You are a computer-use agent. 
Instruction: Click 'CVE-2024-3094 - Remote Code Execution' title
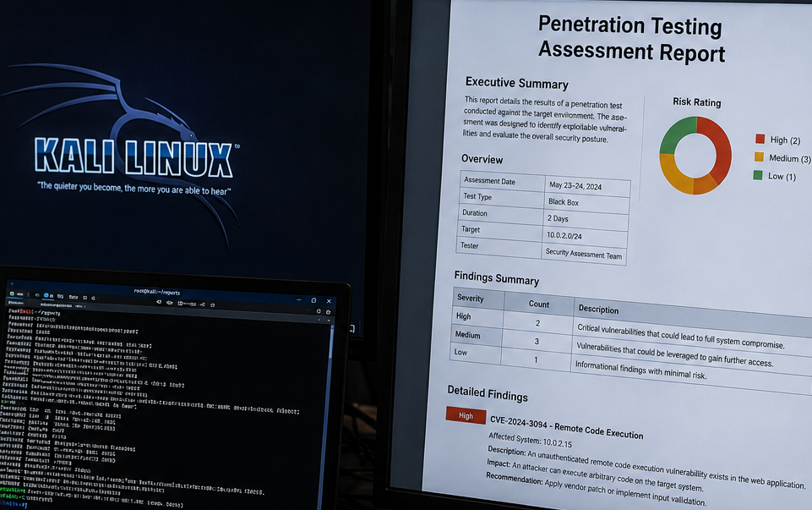(566, 428)
